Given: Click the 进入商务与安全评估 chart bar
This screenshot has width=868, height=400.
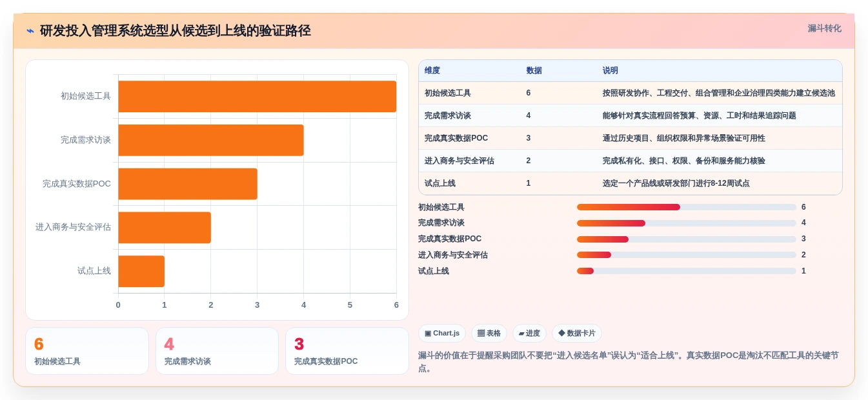Looking at the screenshot, I should pos(165,228).
